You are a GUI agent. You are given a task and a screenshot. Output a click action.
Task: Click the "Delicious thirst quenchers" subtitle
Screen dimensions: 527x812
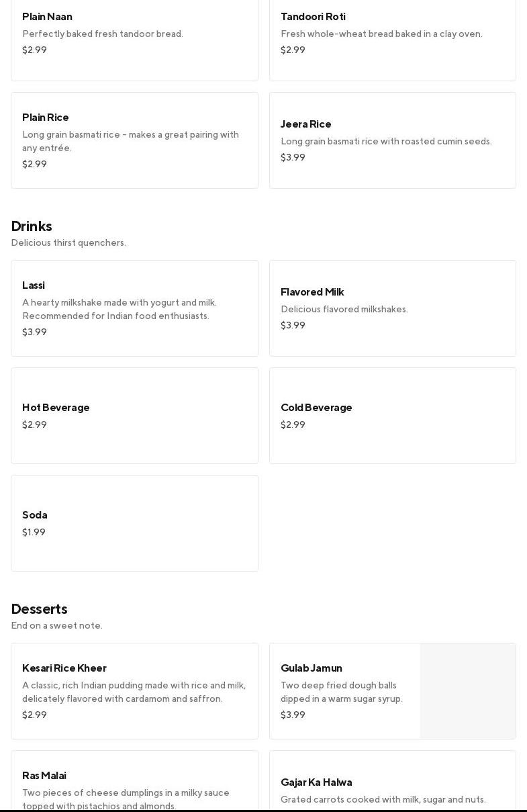68,243
